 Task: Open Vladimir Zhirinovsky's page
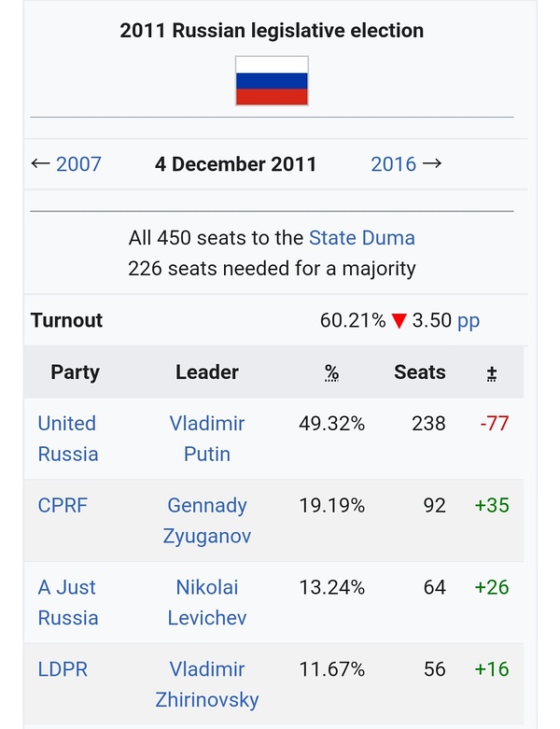[207, 684]
